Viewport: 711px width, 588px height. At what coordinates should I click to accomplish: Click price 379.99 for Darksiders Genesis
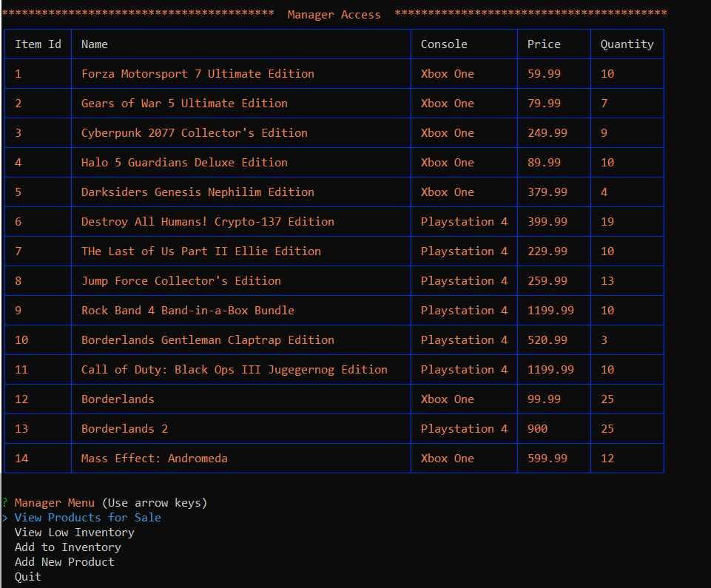tap(547, 192)
